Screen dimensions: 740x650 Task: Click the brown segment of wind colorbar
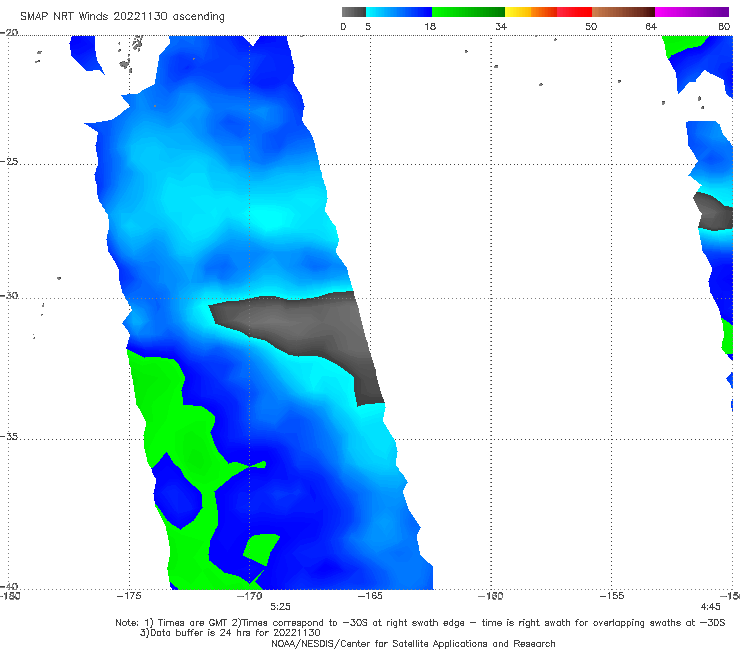(623, 12)
